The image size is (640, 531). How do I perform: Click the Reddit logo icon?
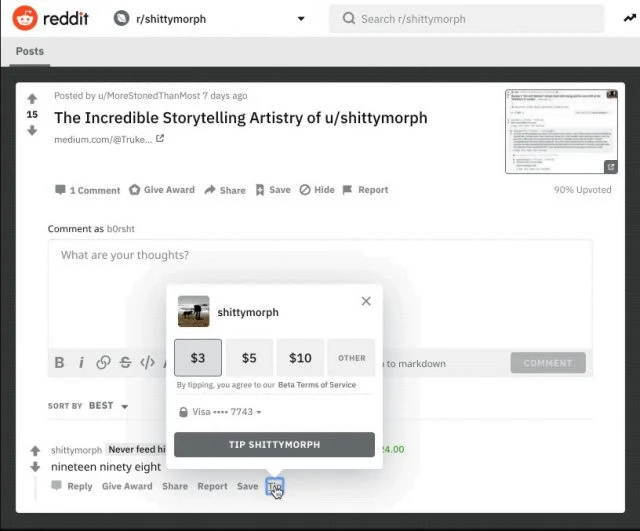(25, 18)
